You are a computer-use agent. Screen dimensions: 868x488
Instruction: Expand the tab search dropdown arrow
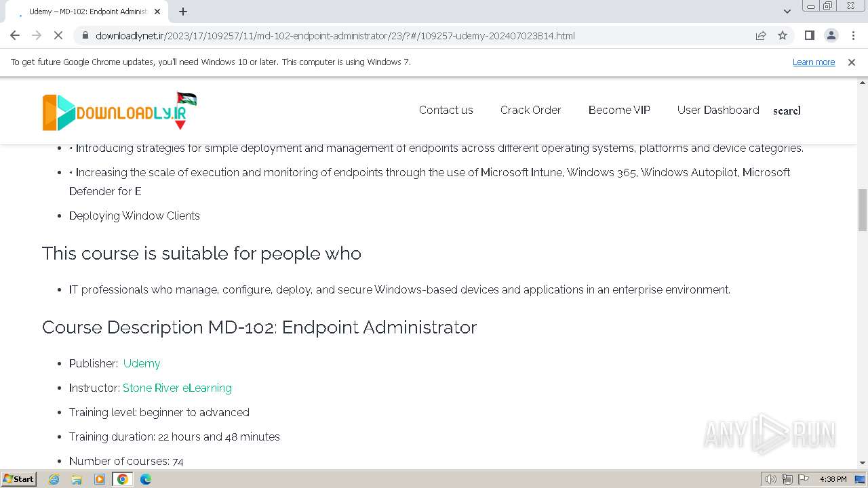(787, 12)
